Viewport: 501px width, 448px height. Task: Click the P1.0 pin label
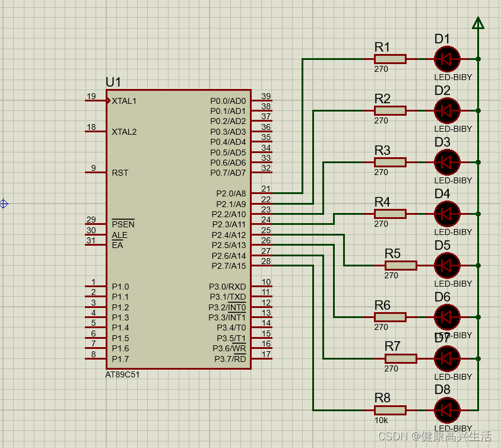point(121,287)
